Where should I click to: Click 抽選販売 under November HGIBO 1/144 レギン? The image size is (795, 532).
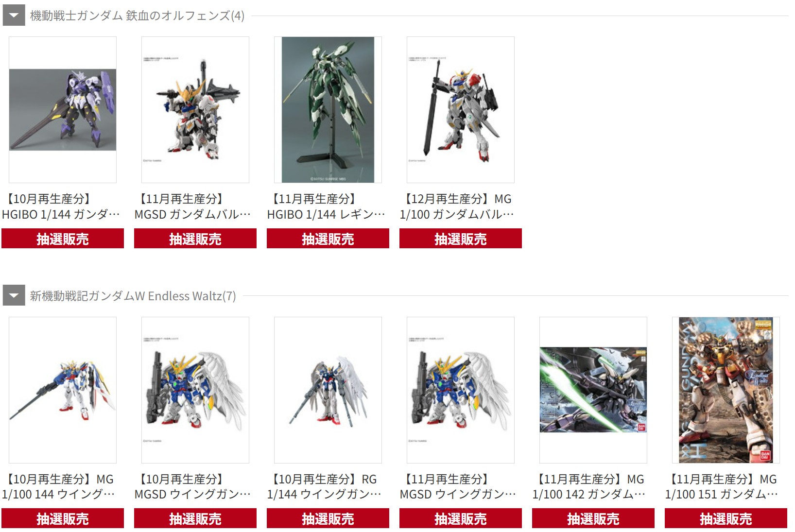(328, 239)
